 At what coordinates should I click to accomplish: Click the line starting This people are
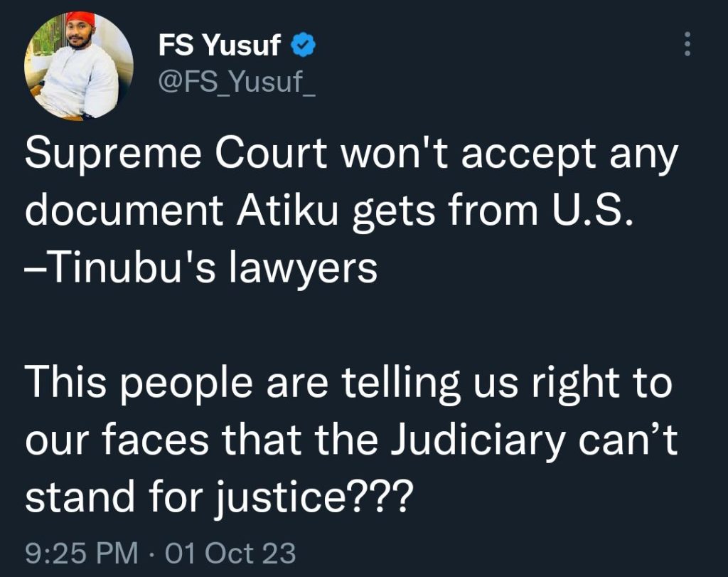(349, 383)
